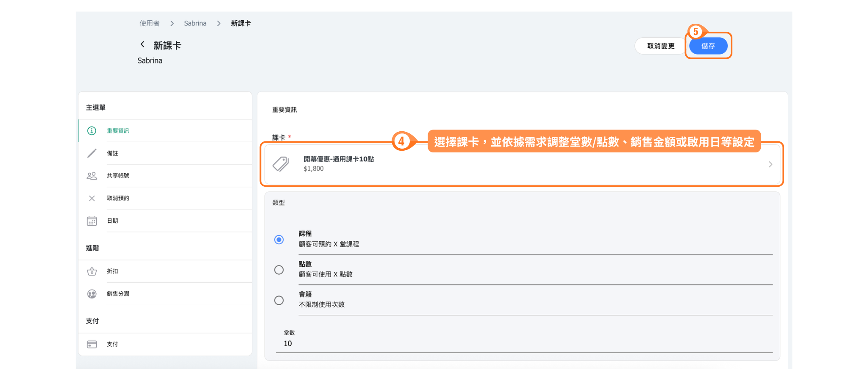Click the calendar icon for 日期
The image size is (868, 381).
click(92, 221)
